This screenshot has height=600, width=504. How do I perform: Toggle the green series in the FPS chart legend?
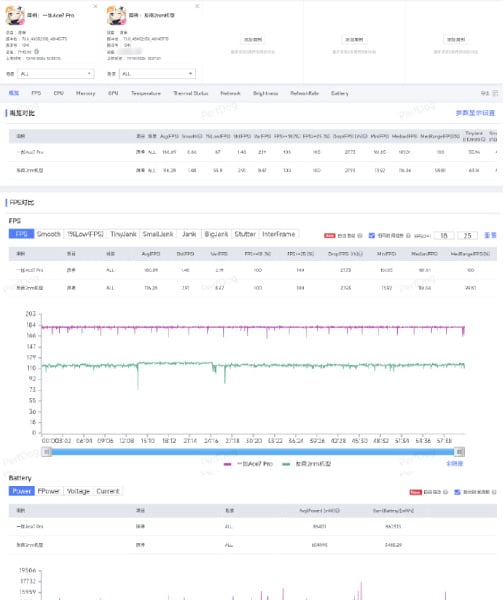(x=307, y=464)
